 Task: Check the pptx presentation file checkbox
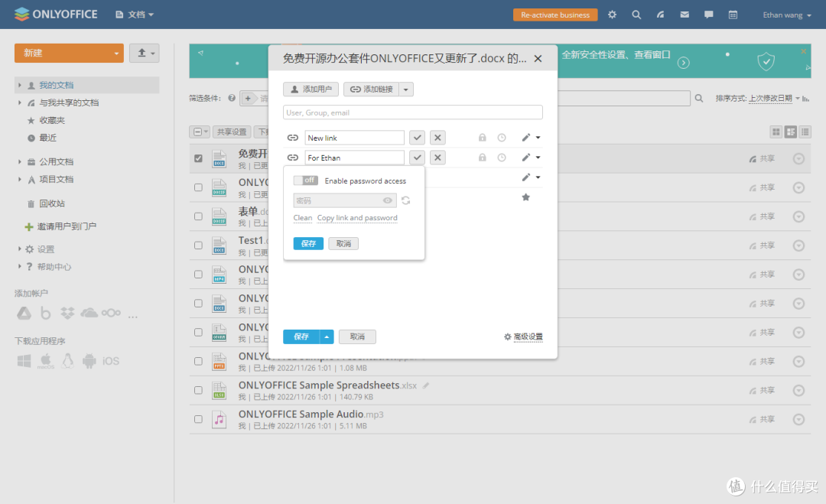tap(198, 361)
